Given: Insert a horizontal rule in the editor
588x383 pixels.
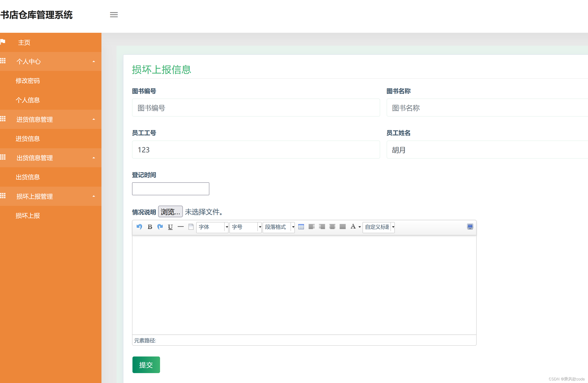Looking at the screenshot, I should pos(180,227).
